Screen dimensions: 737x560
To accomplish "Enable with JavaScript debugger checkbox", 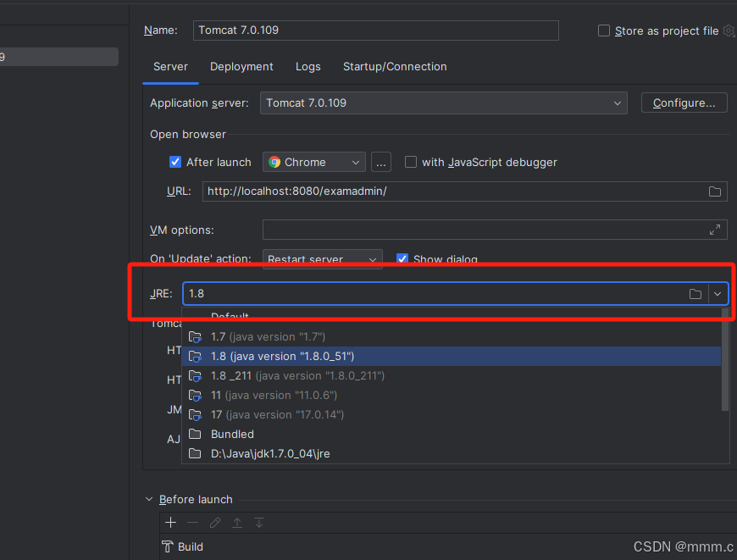I will click(410, 162).
